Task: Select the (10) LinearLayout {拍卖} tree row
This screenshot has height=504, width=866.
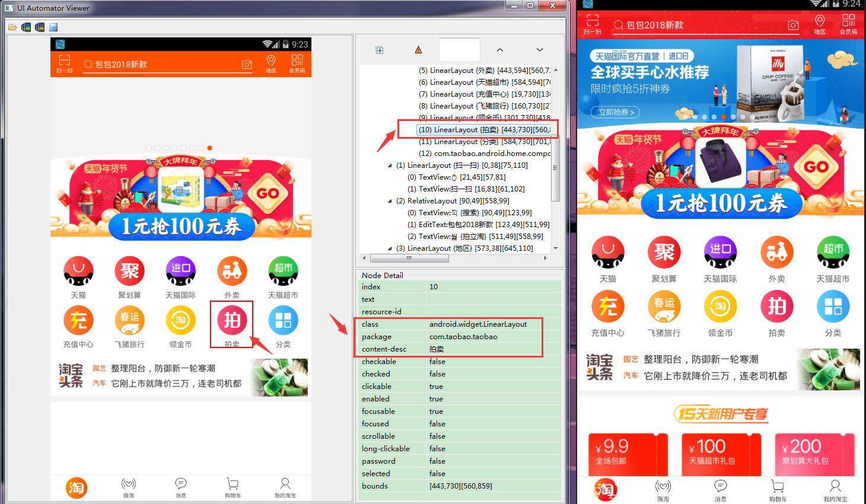Action: [x=483, y=129]
